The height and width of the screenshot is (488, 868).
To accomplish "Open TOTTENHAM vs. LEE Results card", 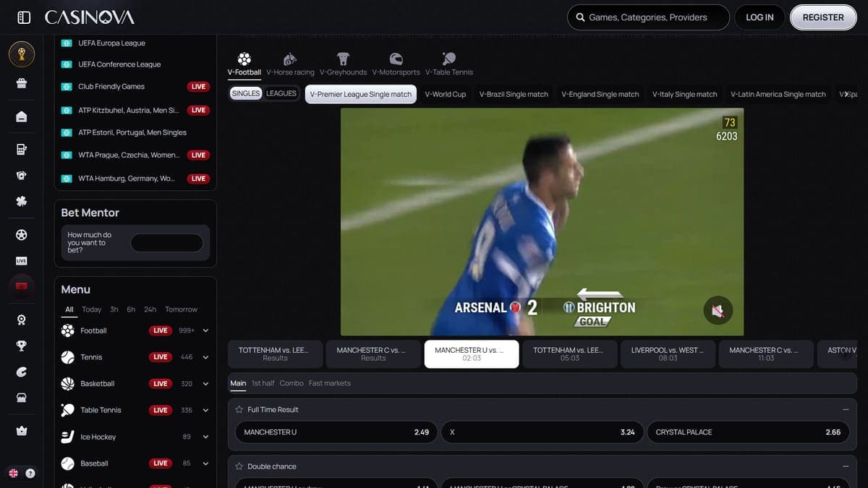I will coord(275,354).
